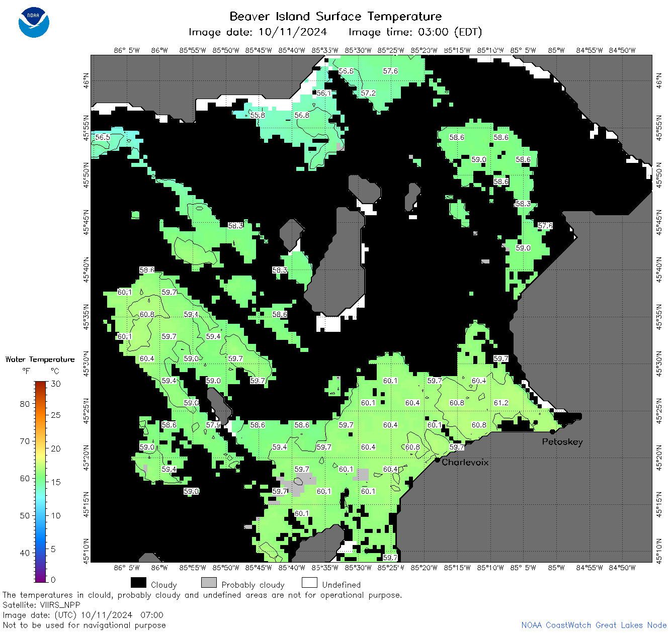
Task: Click the 0 tick on Celsius scale
Action: pyautogui.click(x=53, y=580)
